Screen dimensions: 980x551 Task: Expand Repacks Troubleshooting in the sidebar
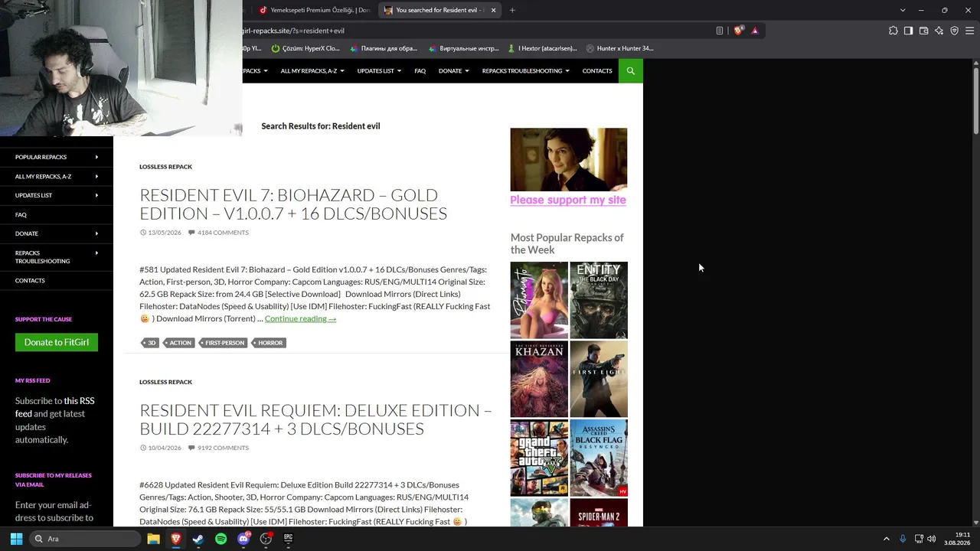(57, 257)
